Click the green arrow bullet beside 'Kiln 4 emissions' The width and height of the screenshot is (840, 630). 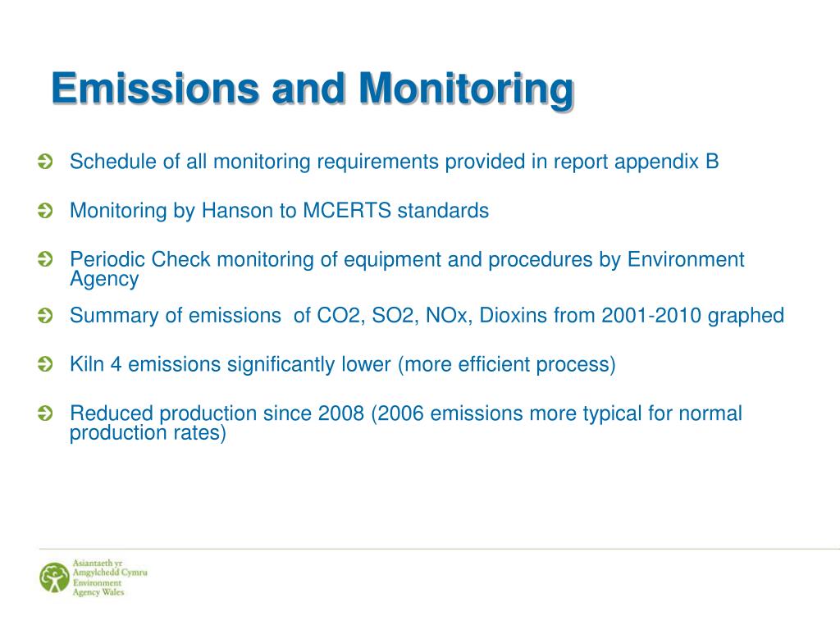tap(46, 364)
